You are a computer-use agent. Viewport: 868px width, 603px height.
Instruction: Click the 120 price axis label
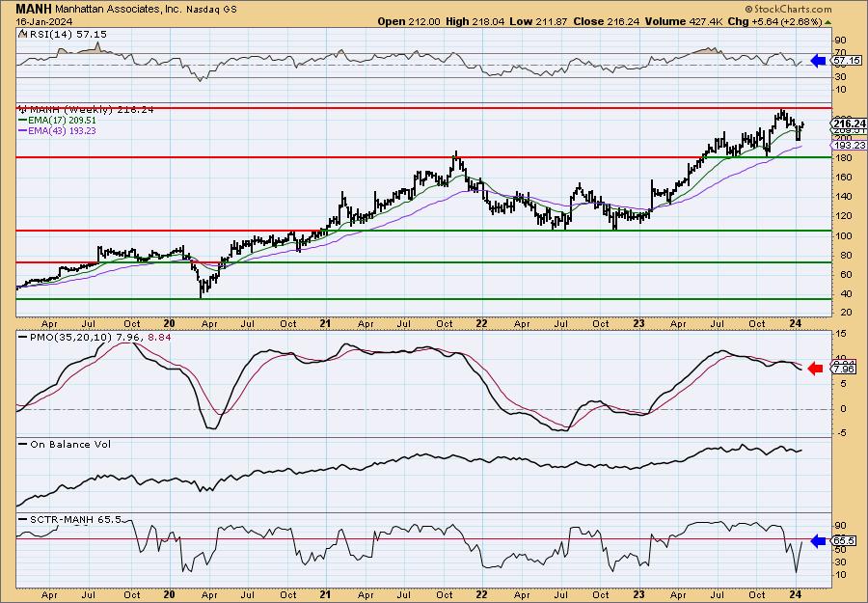pos(844,216)
